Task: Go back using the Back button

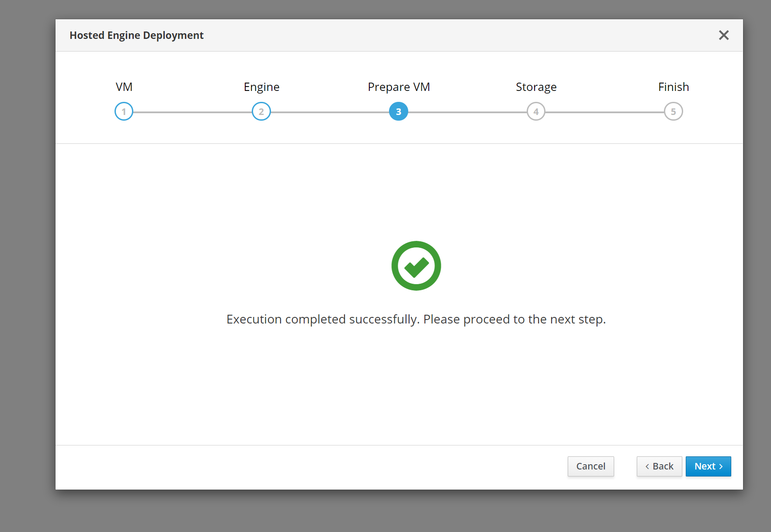Action: coord(659,466)
